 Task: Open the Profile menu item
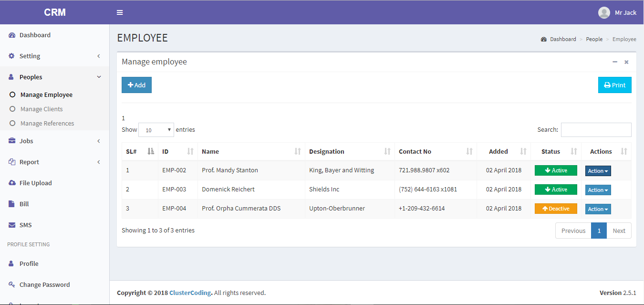[x=54, y=264]
